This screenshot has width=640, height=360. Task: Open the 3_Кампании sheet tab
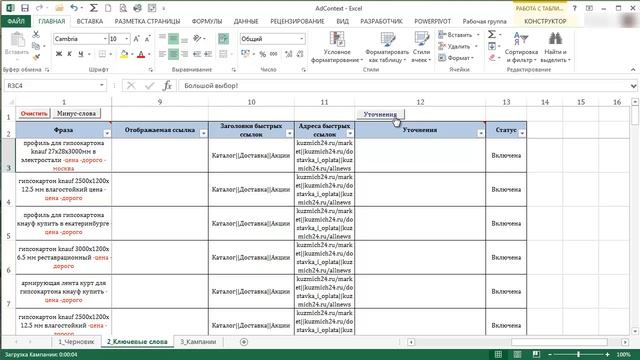198,342
